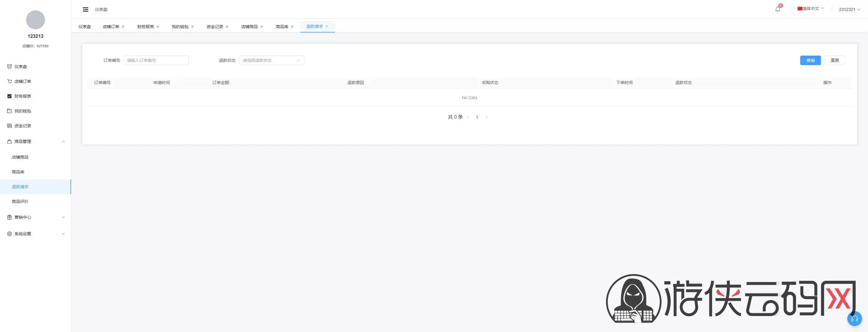Collapse sidebar with the hamburger menu icon

(x=85, y=9)
